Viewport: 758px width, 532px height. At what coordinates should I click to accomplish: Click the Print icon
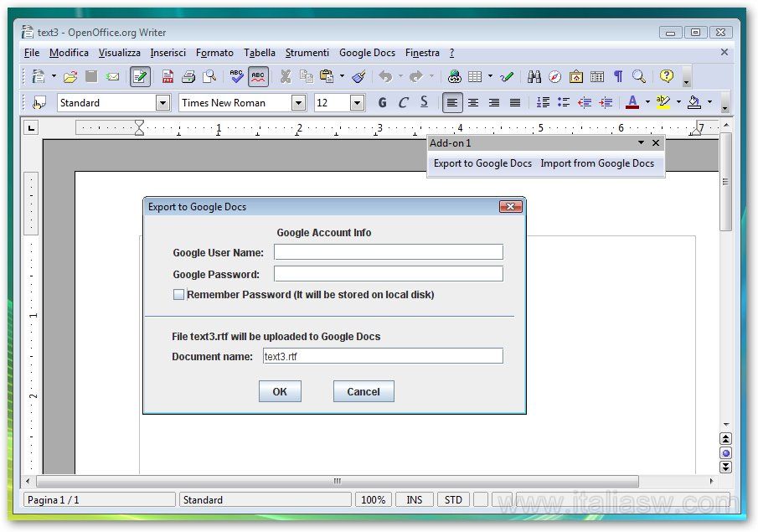(x=188, y=76)
